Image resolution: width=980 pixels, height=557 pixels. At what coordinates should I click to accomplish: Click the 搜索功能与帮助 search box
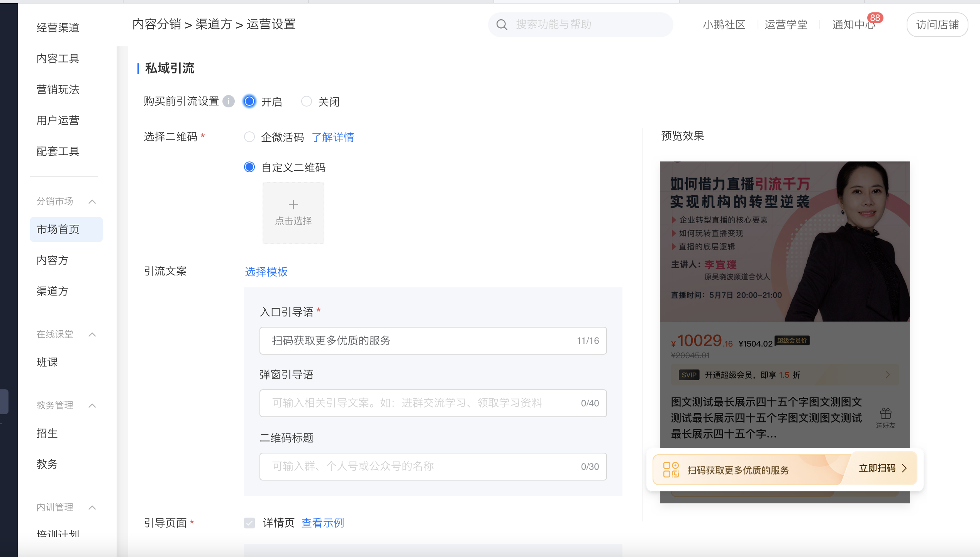click(x=581, y=25)
